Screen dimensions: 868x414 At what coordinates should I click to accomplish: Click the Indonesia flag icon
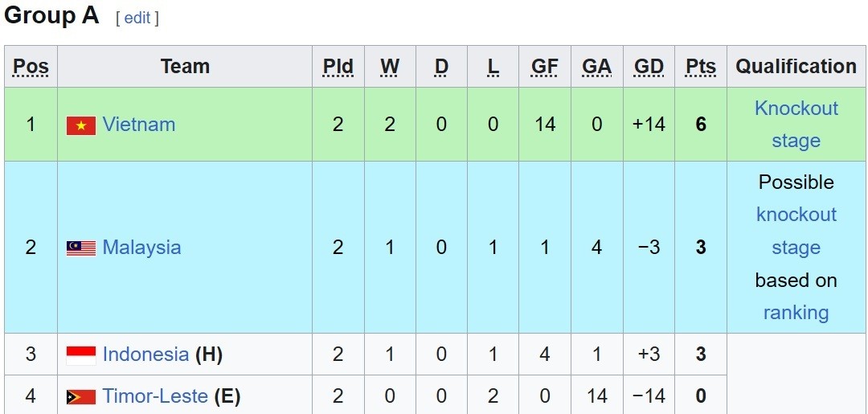[81, 355]
